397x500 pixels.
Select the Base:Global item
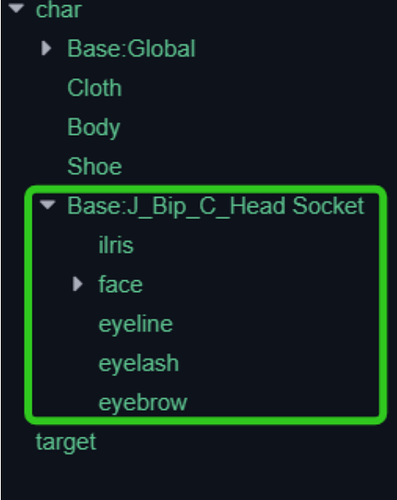(x=131, y=49)
